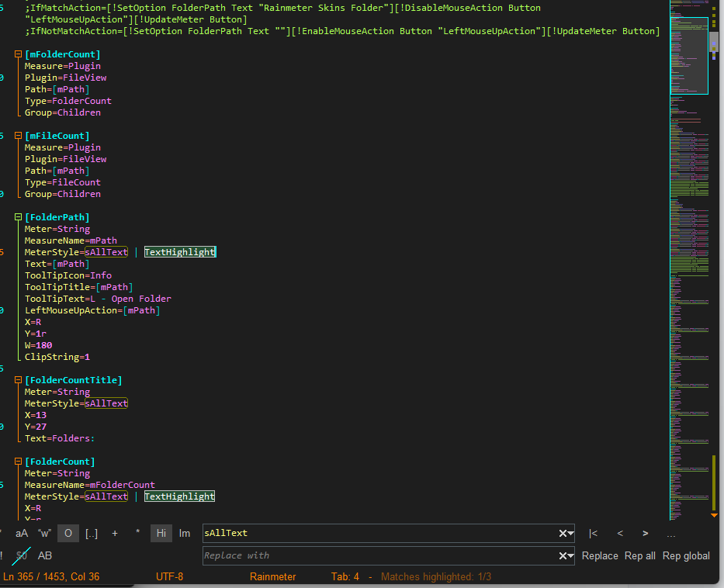Jump to first match with |< button

click(593, 533)
